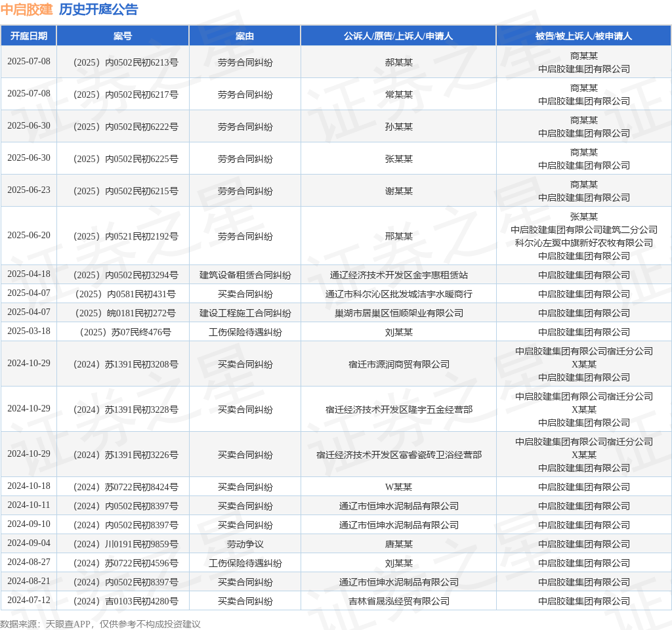Screen dimensions: 672x630
Task: Click the 案由 column header
Action: (x=245, y=36)
